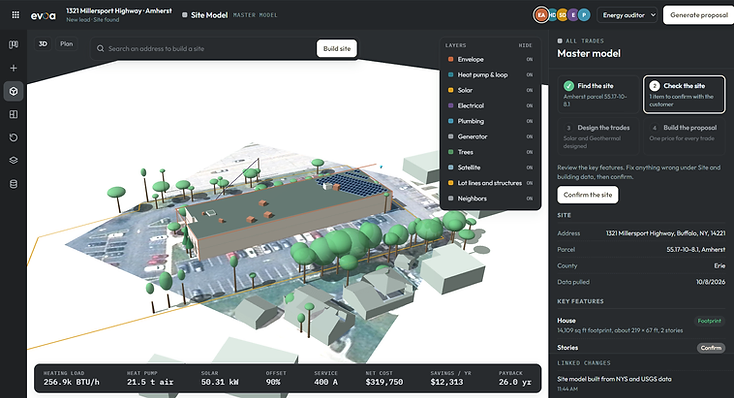Click the Generate proposal button
This screenshot has height=398, width=734.
click(x=698, y=15)
